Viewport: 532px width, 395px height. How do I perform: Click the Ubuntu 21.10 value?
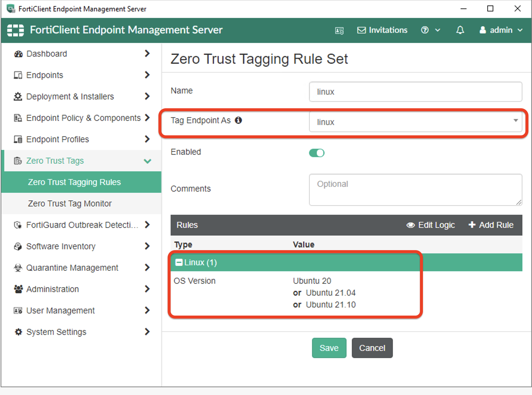point(330,305)
